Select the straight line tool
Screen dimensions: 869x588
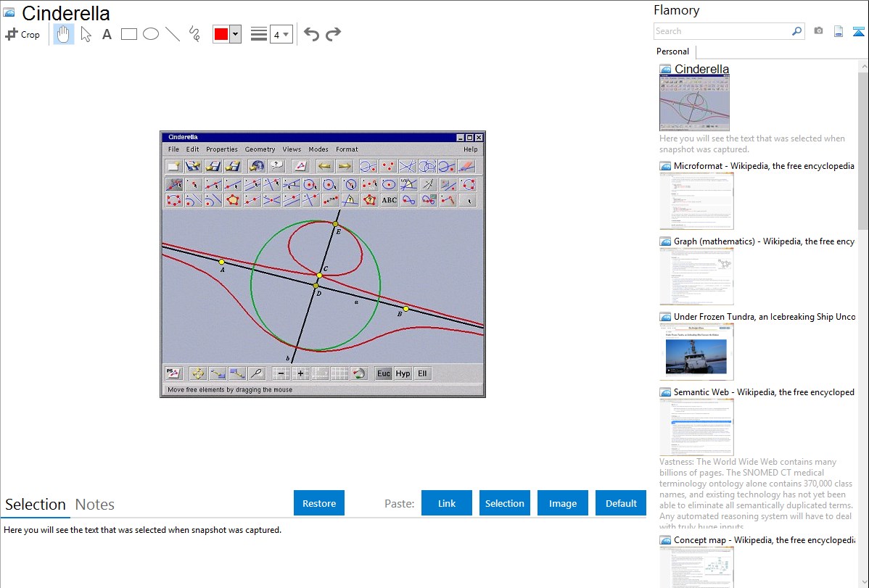pyautogui.click(x=173, y=34)
